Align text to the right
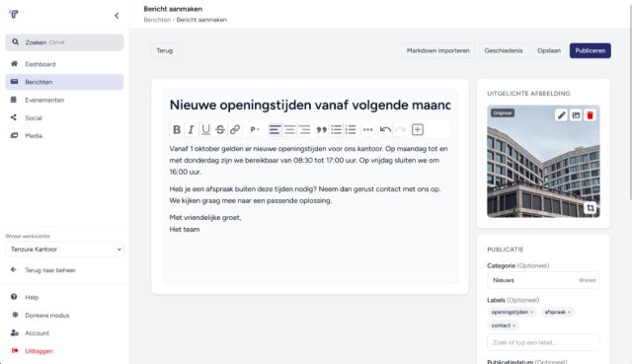Viewport: 632px width, 364px height. [x=305, y=129]
